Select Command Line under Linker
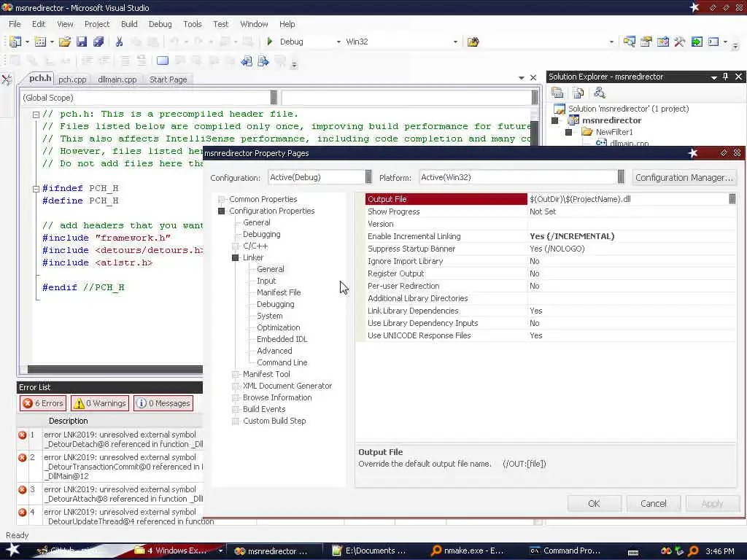This screenshot has height=560, width=747. coord(282,362)
